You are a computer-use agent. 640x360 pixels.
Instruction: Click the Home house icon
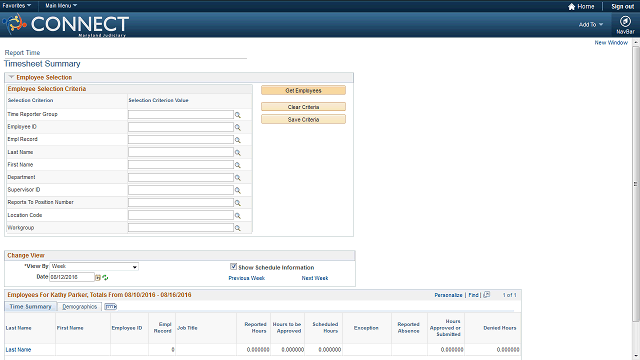pyautogui.click(x=571, y=7)
